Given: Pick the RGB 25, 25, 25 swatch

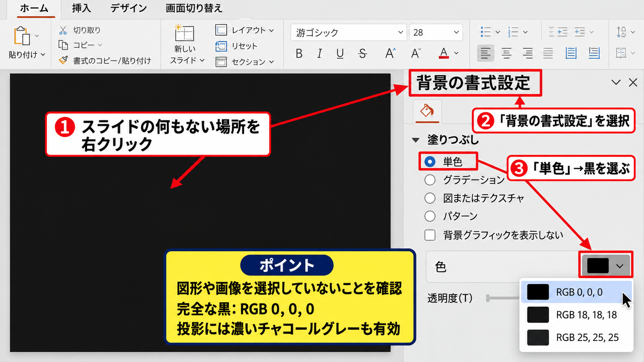Looking at the screenshot, I should [538, 337].
